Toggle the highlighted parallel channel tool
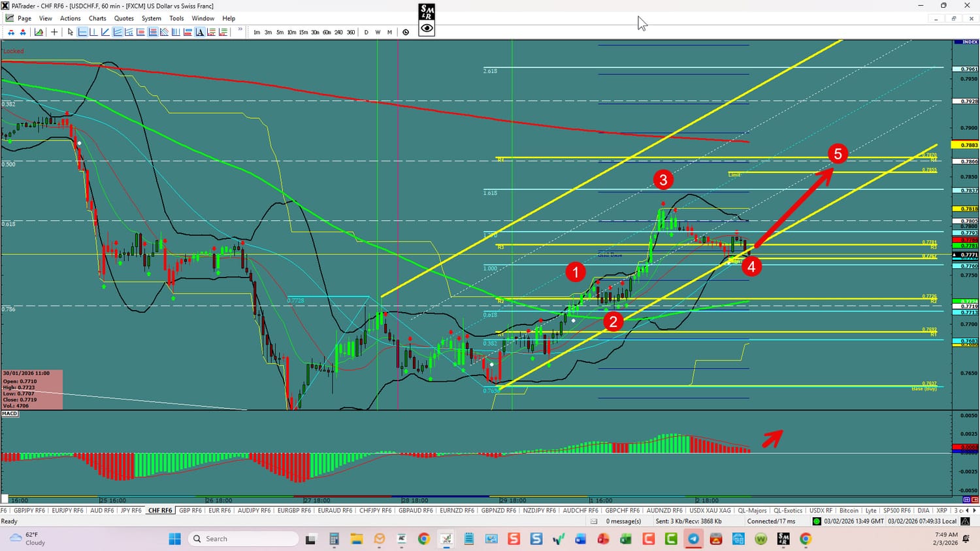Screen dimensions: 980x551 tap(118, 32)
